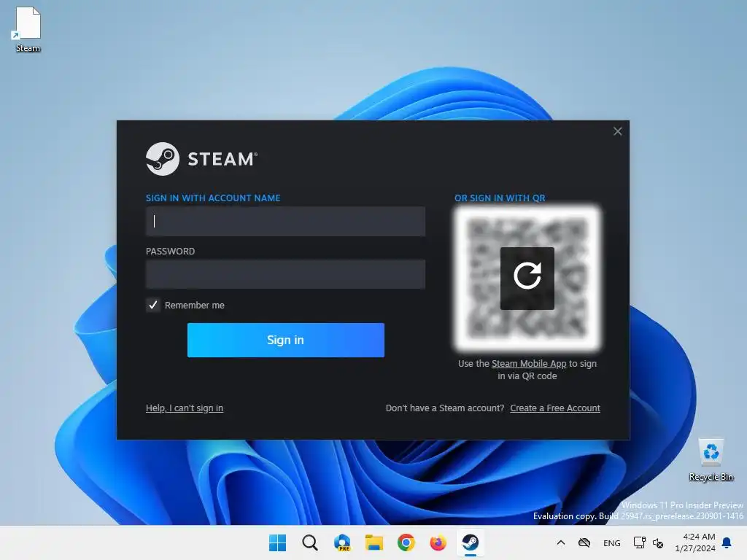Close the Steam sign-in dialog
This screenshot has width=747, height=560.
[617, 131]
